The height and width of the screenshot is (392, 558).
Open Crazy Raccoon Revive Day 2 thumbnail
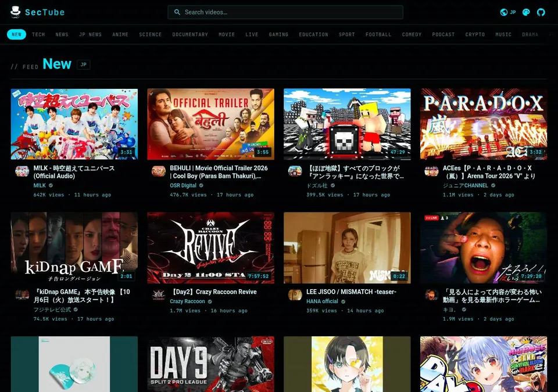pyautogui.click(x=210, y=248)
